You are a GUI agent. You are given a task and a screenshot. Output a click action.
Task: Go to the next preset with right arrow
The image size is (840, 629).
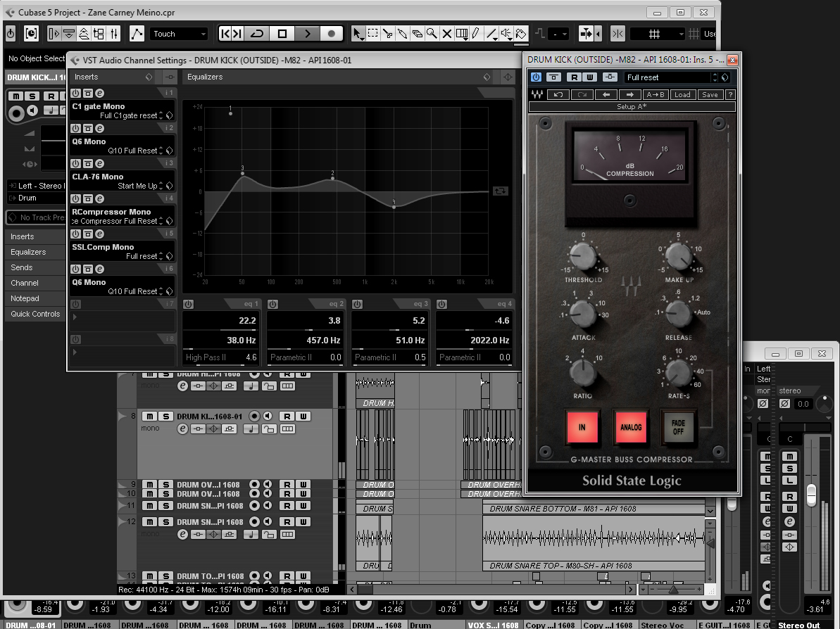pyautogui.click(x=629, y=95)
